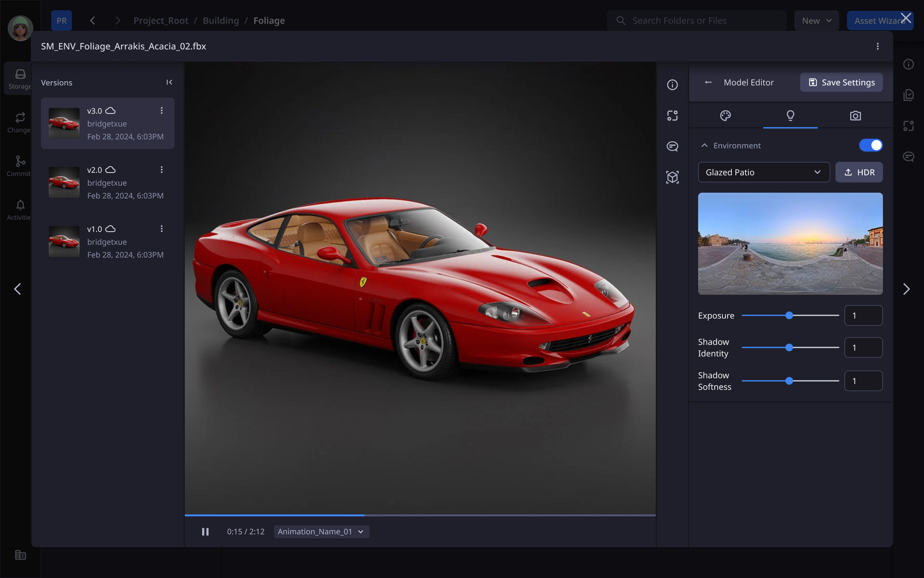Select the v2.0 version thumbnail

64,182
